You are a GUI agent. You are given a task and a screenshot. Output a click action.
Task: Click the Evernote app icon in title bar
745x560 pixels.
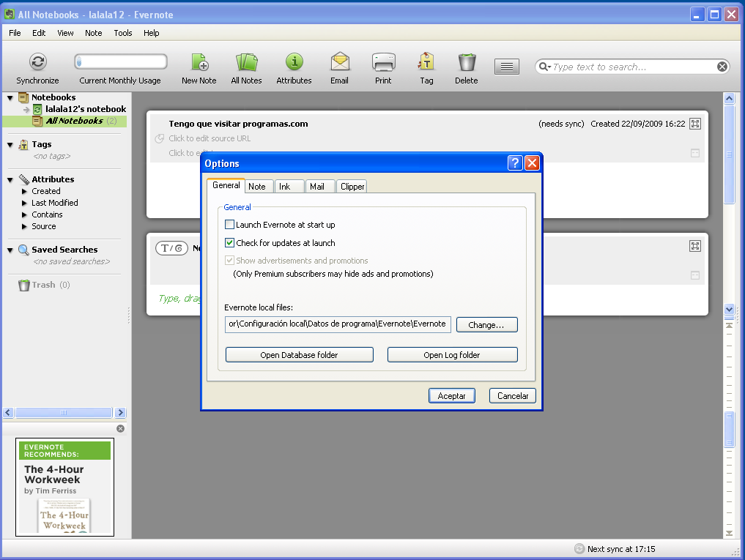[10, 14]
